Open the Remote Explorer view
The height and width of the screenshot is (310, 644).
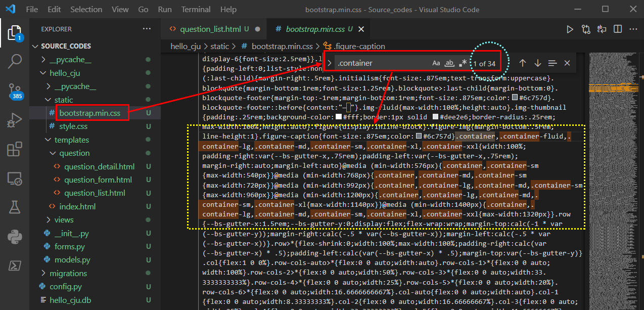pos(15,178)
